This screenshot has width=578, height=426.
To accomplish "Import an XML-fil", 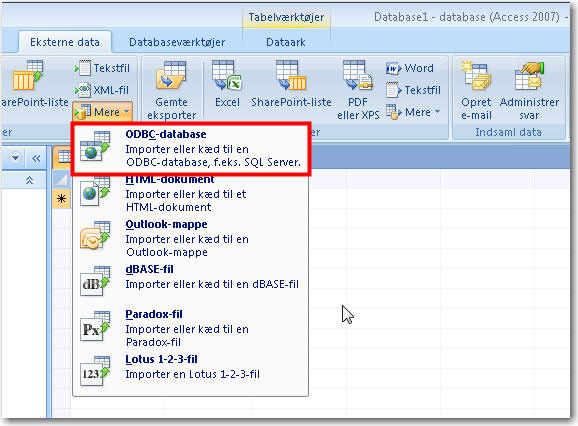I will point(102,90).
